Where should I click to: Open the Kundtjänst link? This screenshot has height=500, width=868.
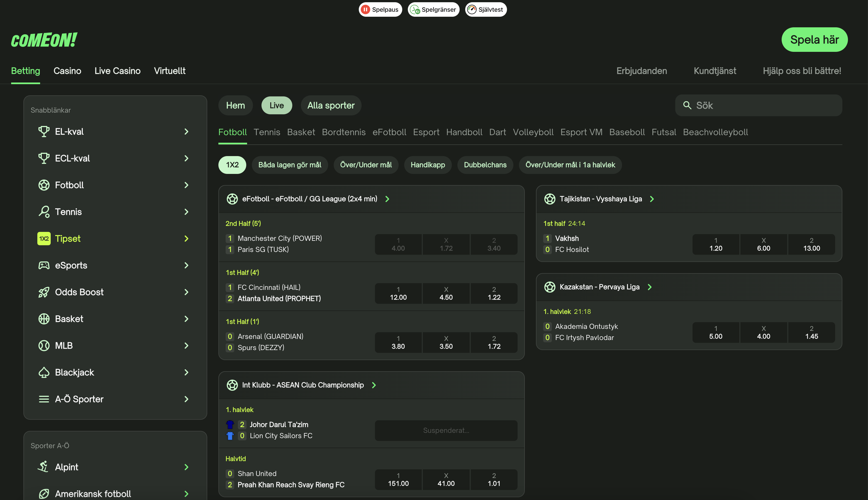(x=715, y=71)
